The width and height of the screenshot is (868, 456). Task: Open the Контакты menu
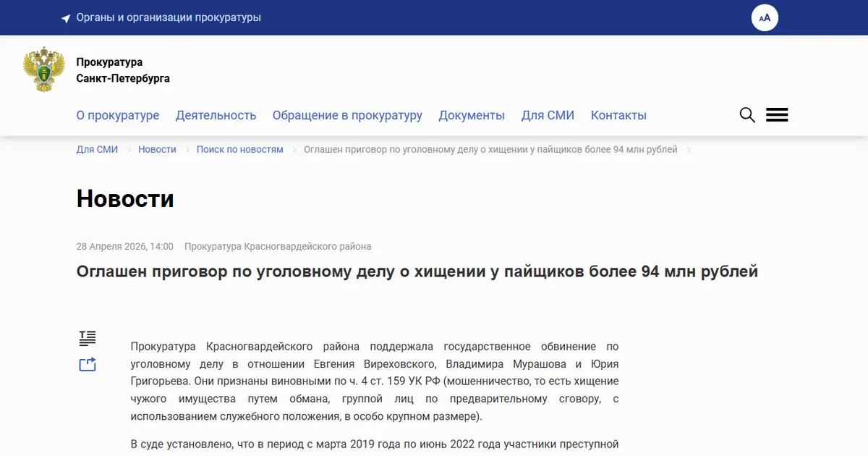(x=618, y=115)
